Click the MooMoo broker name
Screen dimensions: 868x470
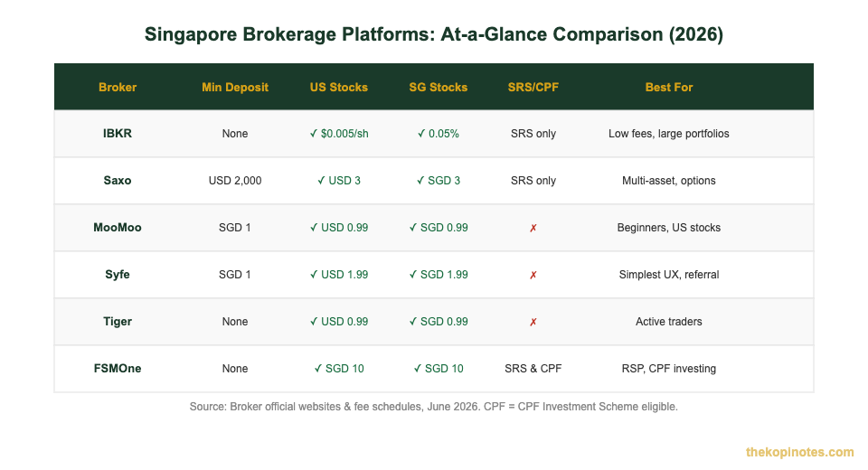click(x=118, y=228)
